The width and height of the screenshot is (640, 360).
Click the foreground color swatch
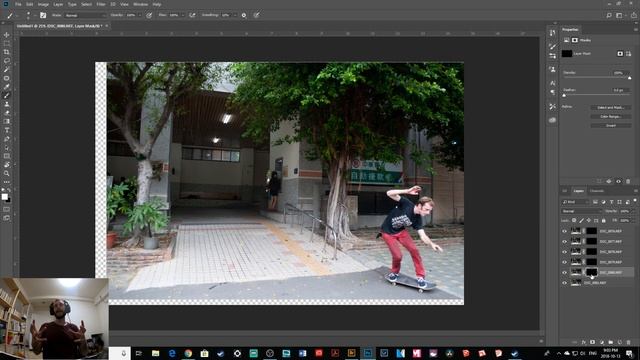point(4,197)
